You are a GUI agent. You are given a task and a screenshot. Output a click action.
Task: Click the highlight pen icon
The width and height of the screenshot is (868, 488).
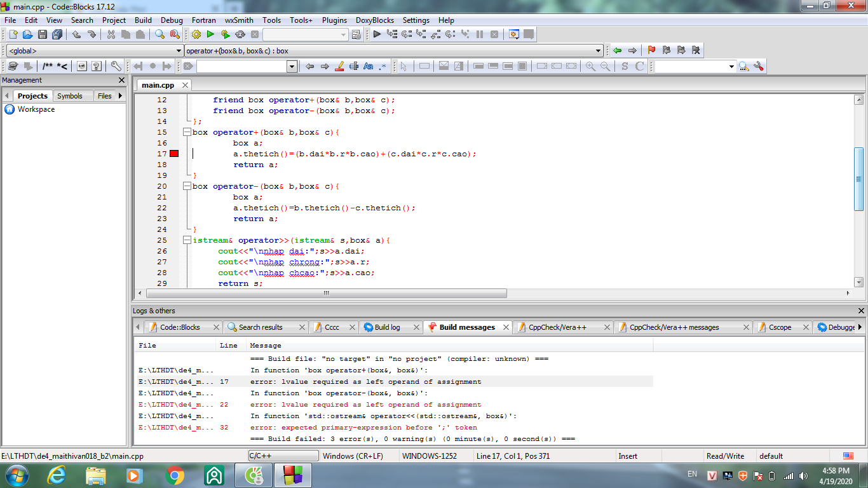pos(339,66)
